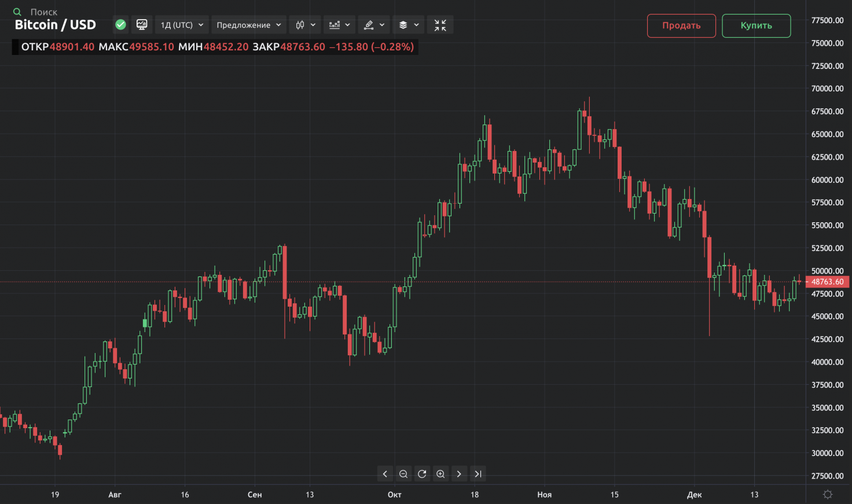Image resolution: width=852 pixels, height=504 pixels.
Task: Open the drawing tools pencil dropdown
Action: [374, 25]
